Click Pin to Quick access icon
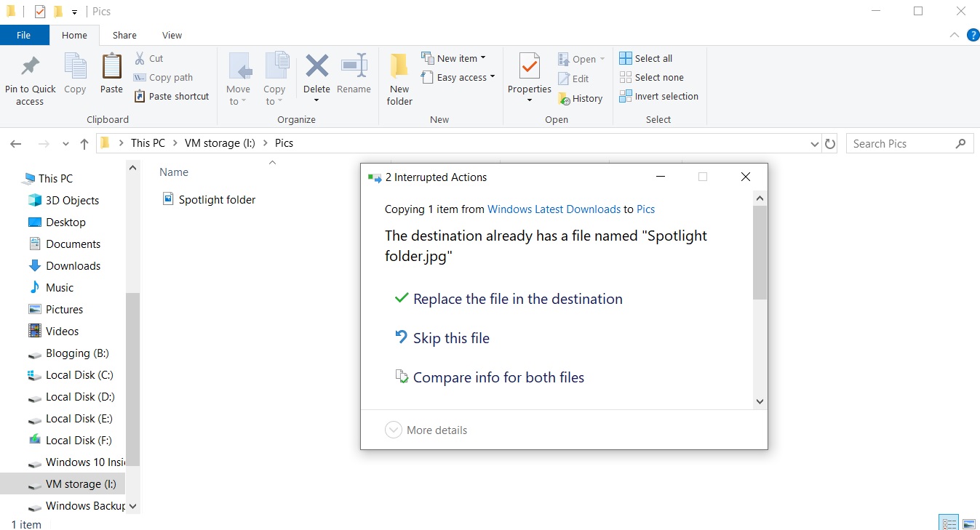The width and height of the screenshot is (980, 530). (x=30, y=66)
